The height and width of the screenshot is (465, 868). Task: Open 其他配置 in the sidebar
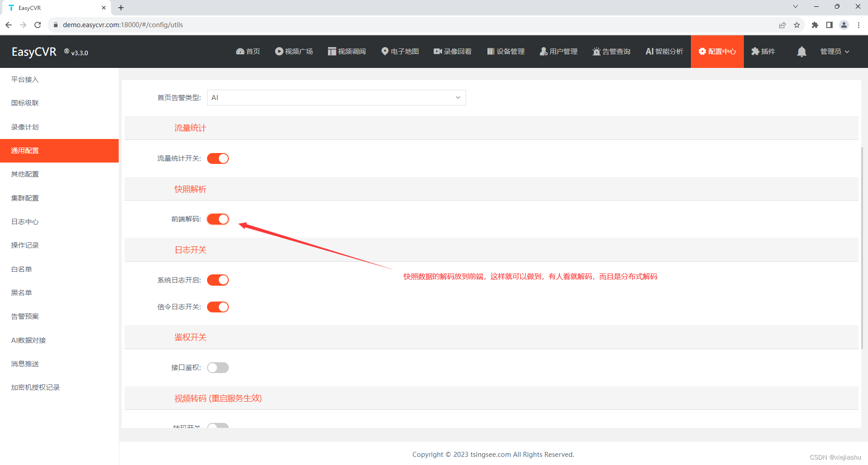pos(59,174)
